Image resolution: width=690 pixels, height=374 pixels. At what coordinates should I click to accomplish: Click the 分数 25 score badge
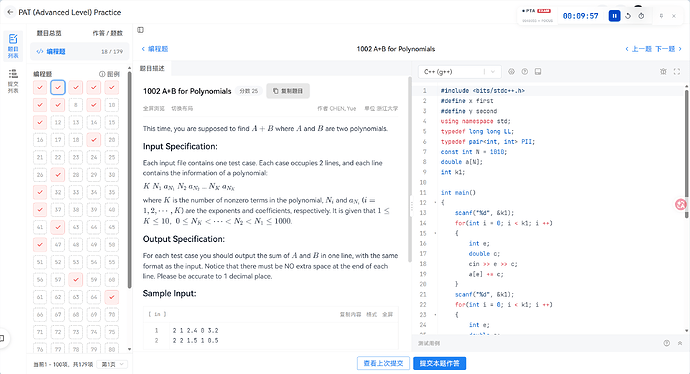249,91
